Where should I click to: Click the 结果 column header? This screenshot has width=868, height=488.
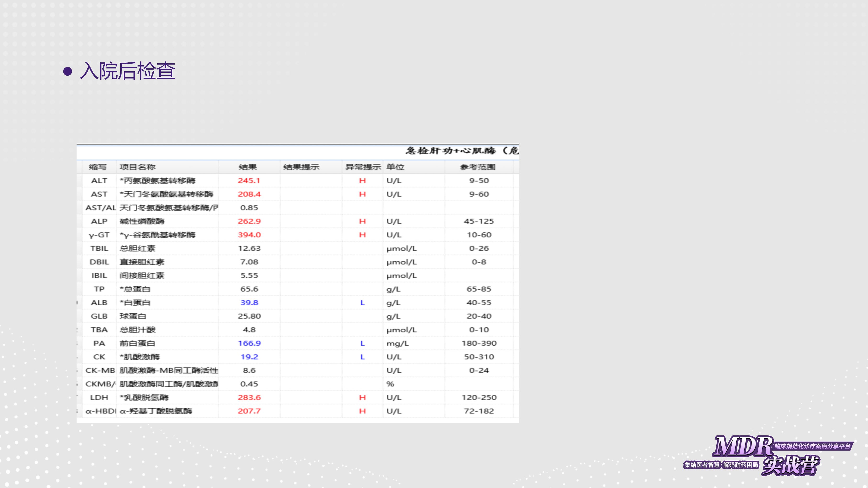[248, 167]
